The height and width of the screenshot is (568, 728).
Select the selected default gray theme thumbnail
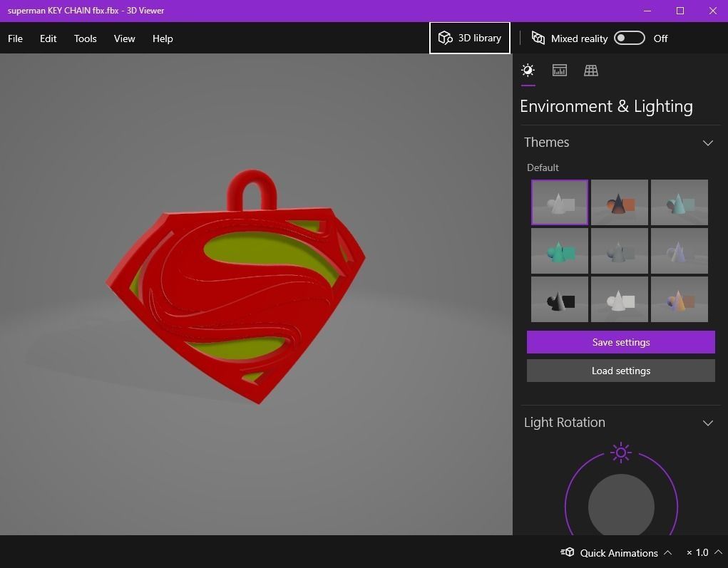(560, 202)
